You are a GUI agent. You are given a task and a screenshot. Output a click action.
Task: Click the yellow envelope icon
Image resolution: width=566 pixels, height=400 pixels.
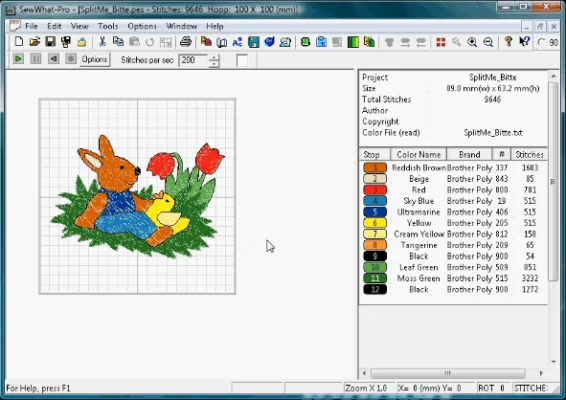(82, 42)
